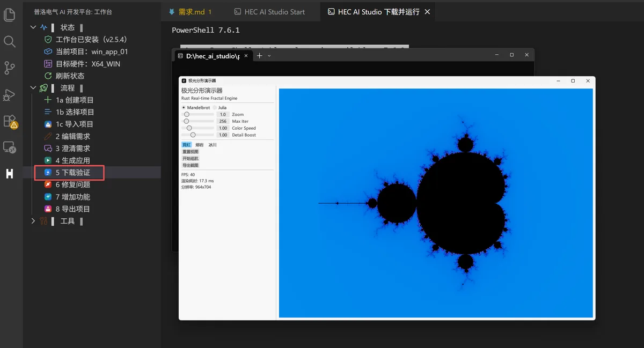Viewport: 644px width, 348px height.
Task: Click the Color Speed slider handle
Action: tap(189, 128)
